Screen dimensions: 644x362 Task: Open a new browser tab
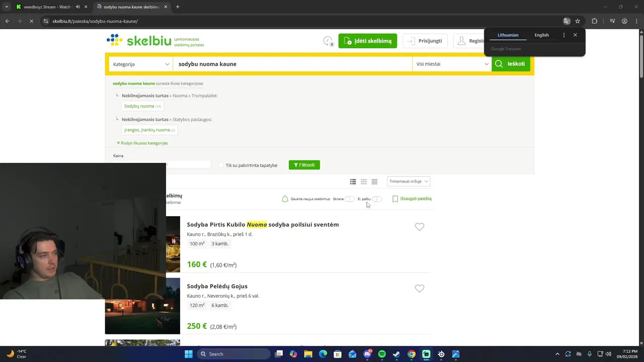pyautogui.click(x=178, y=7)
